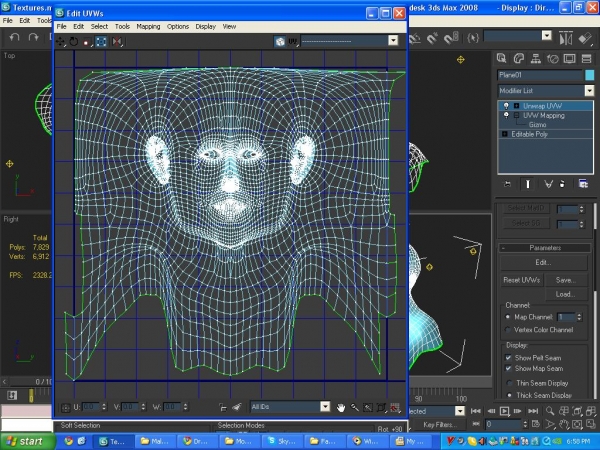Image resolution: width=600 pixels, height=450 pixels.
Task: Open the Hierarchy command panel tab
Action: pos(536,58)
